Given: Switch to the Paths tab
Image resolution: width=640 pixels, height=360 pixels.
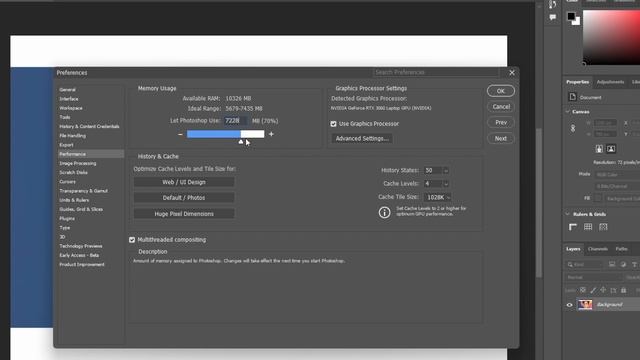Looking at the screenshot, I should (621, 249).
